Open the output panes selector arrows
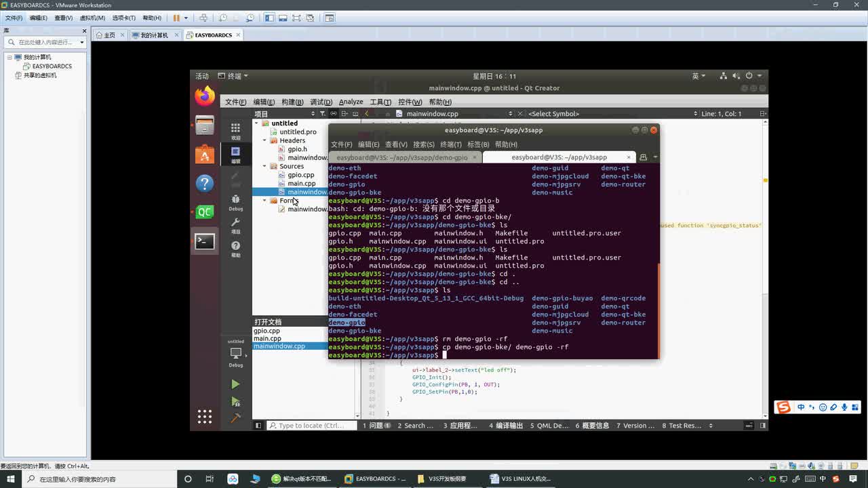Viewport: 868px width, 488px height. (711, 426)
